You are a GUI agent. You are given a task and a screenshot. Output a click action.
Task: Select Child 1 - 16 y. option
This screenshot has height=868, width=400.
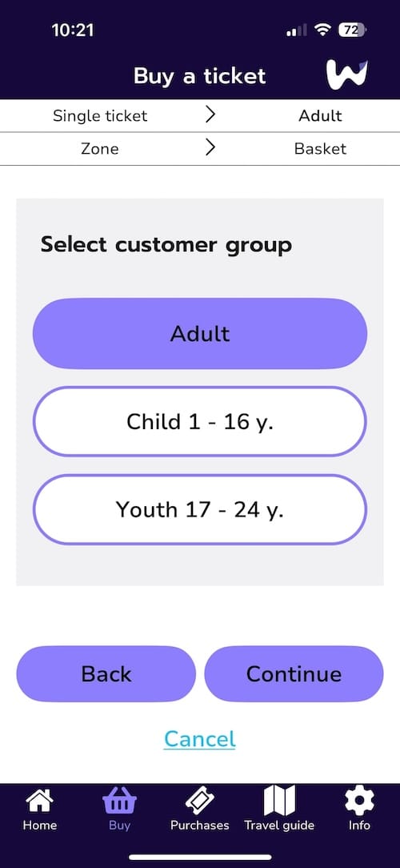tap(200, 422)
